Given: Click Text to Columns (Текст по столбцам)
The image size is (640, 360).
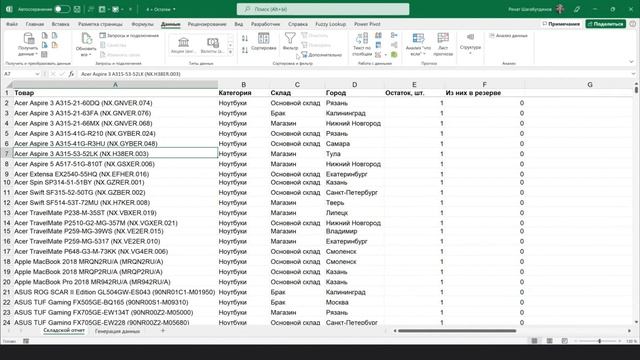Looking at the screenshot, I should pyautogui.click(x=362, y=44).
